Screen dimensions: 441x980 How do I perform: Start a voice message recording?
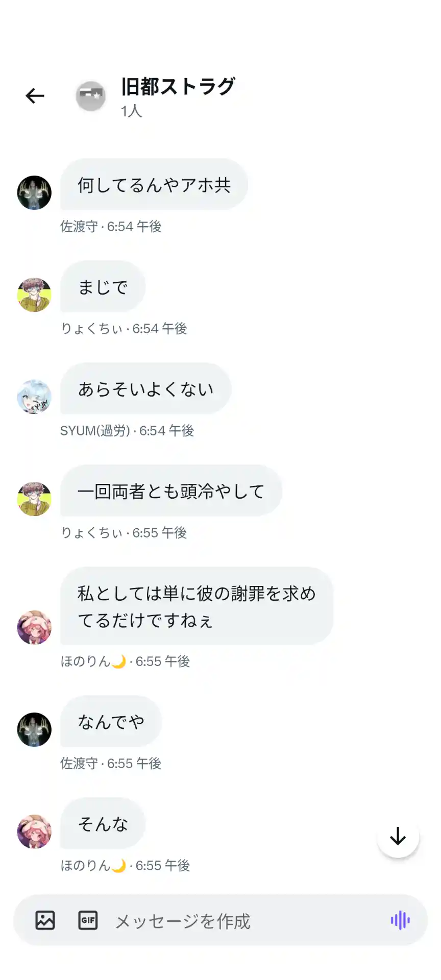tap(400, 920)
